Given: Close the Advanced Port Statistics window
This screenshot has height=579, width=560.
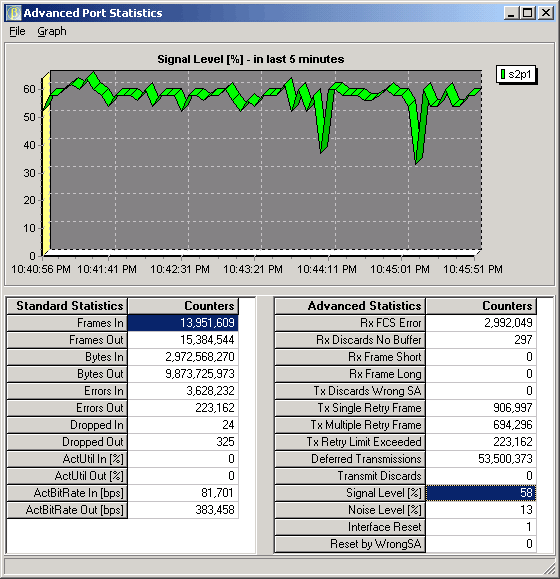Looking at the screenshot, I should point(546,13).
